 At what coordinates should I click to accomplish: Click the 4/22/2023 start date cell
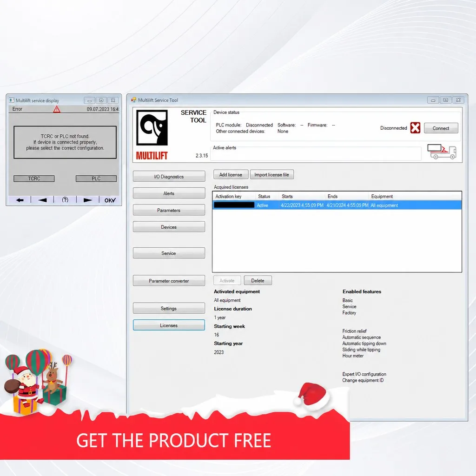click(x=302, y=205)
